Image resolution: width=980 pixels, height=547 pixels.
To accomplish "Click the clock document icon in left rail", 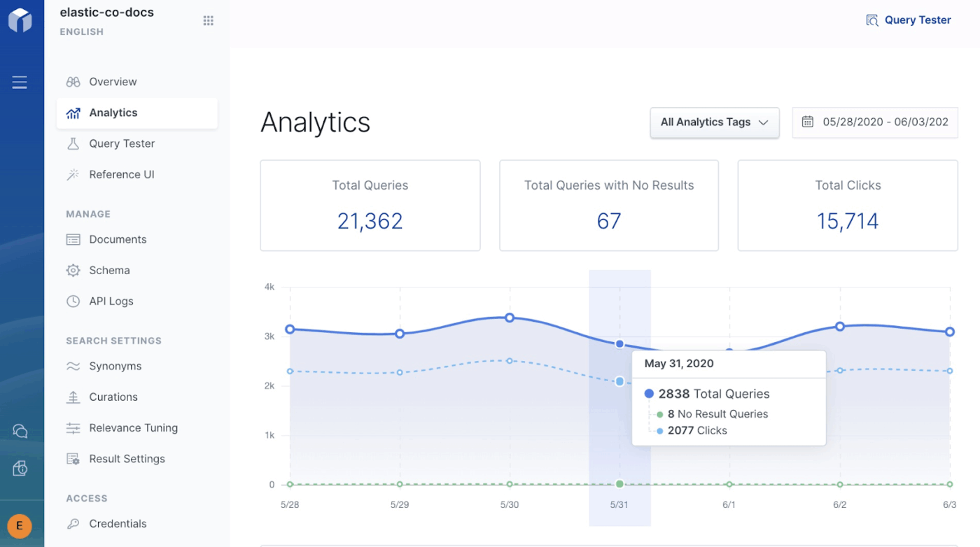I will (20, 469).
